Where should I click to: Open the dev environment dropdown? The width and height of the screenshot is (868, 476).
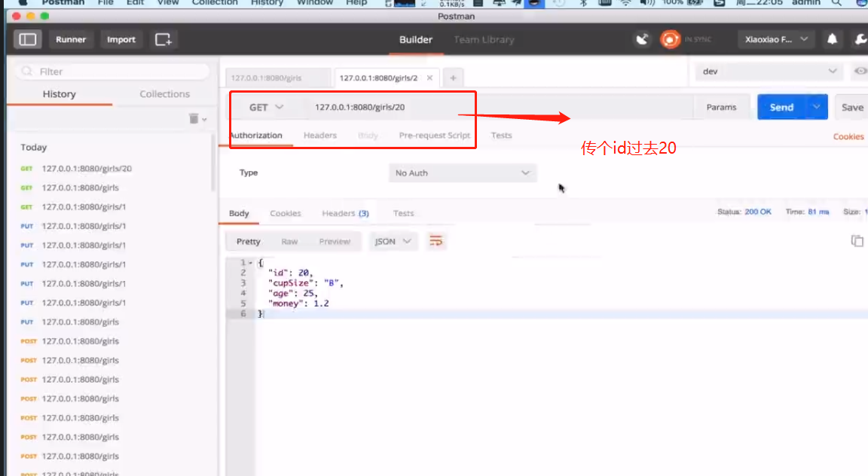(769, 72)
